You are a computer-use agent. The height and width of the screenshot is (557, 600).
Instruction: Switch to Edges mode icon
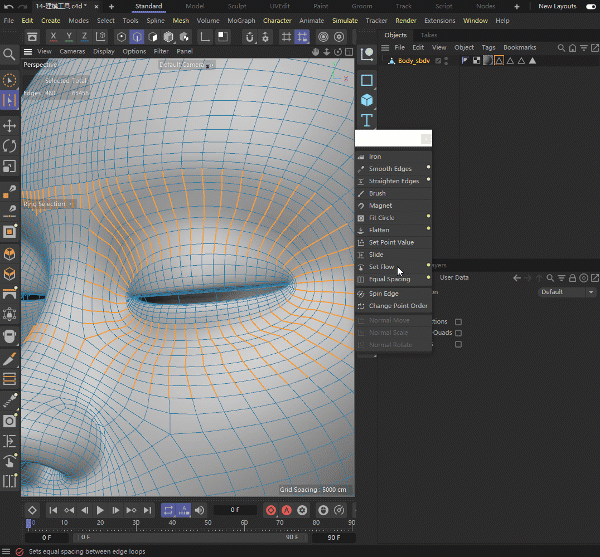pos(136,37)
